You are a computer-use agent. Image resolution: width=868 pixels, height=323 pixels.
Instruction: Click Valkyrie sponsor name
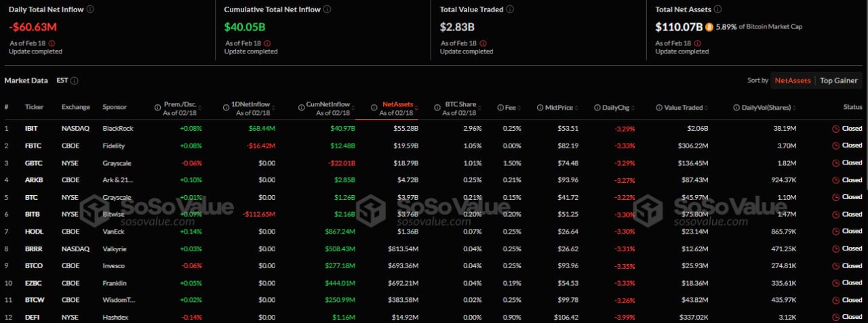point(115,249)
